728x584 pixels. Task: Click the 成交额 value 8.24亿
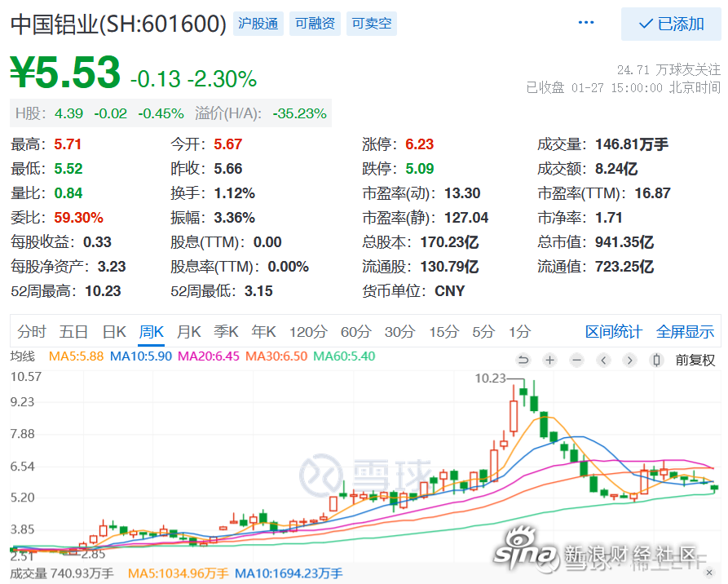coord(616,169)
